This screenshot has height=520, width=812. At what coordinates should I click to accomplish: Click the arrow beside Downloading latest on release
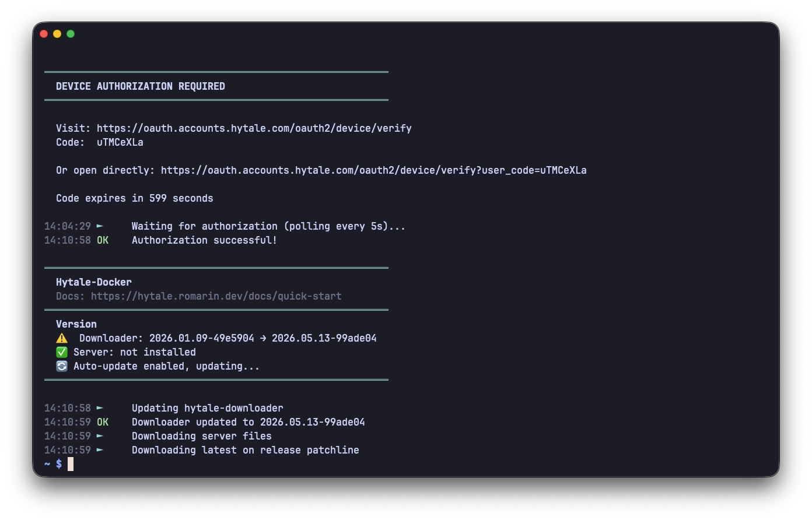(x=100, y=450)
